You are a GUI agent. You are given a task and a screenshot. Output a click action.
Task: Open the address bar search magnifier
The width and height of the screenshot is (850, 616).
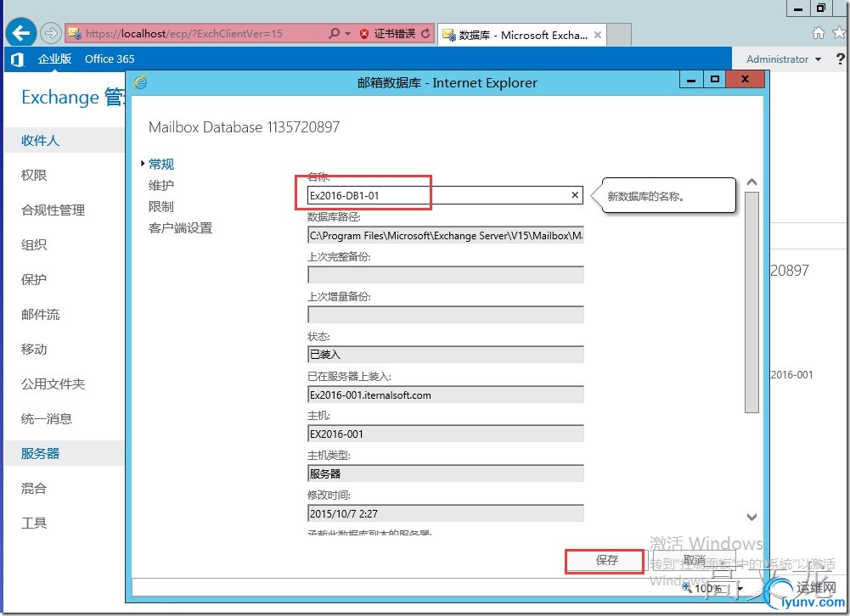[x=334, y=34]
